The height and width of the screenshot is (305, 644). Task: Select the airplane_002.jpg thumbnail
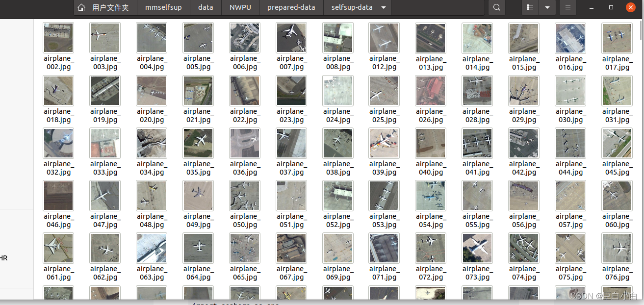click(x=58, y=38)
